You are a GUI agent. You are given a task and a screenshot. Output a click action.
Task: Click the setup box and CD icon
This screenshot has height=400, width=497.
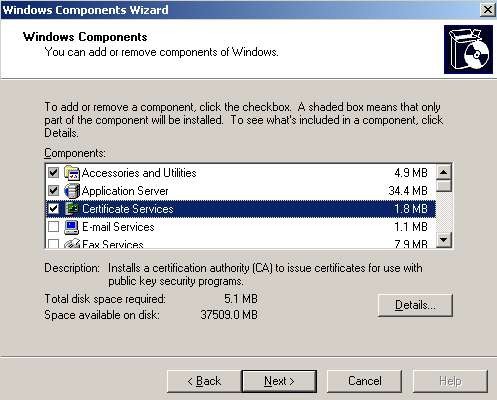tap(468, 49)
